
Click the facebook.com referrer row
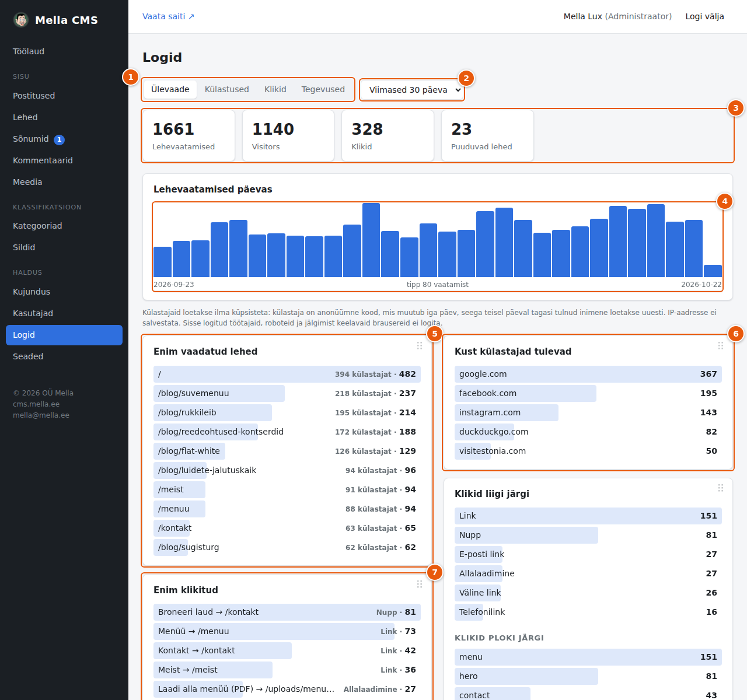coord(588,393)
